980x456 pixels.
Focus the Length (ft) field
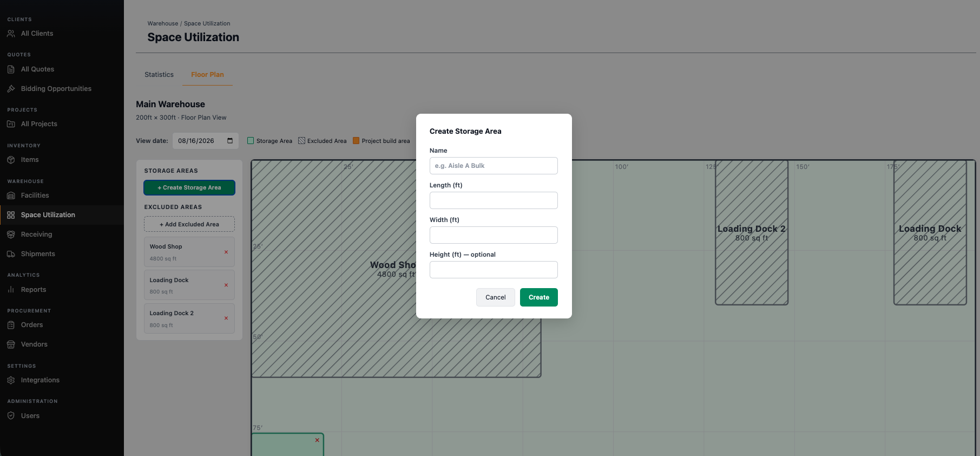[x=494, y=200]
